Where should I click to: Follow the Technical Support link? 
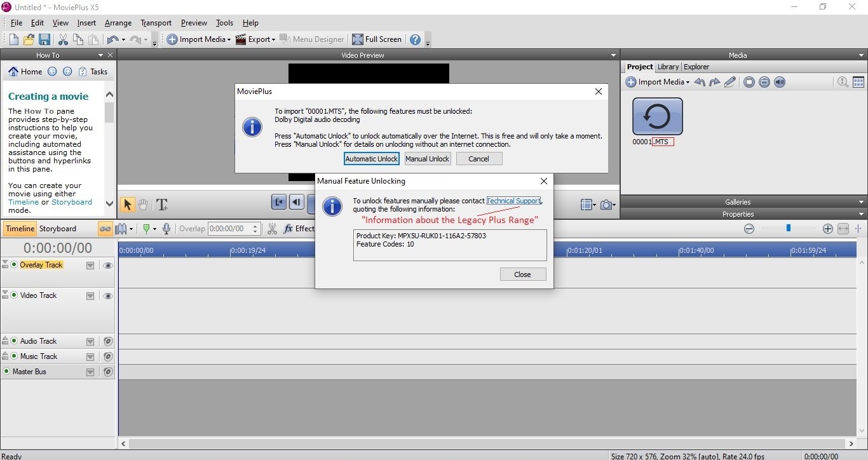(x=513, y=201)
